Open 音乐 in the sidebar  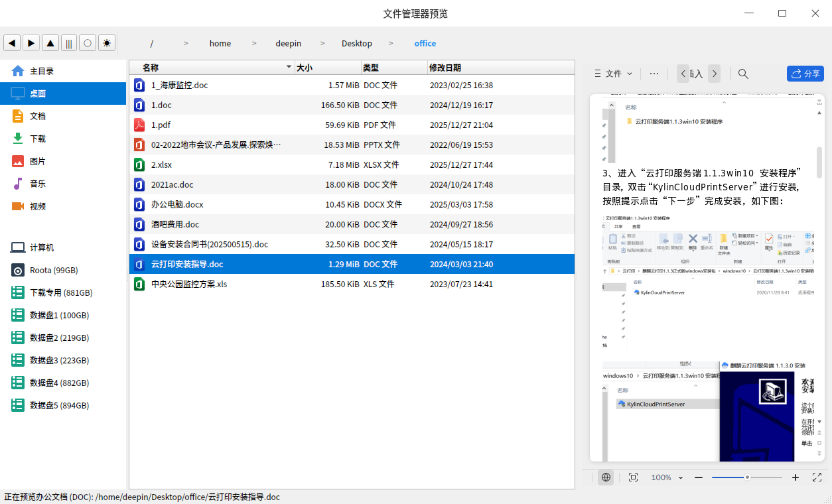click(x=63, y=184)
